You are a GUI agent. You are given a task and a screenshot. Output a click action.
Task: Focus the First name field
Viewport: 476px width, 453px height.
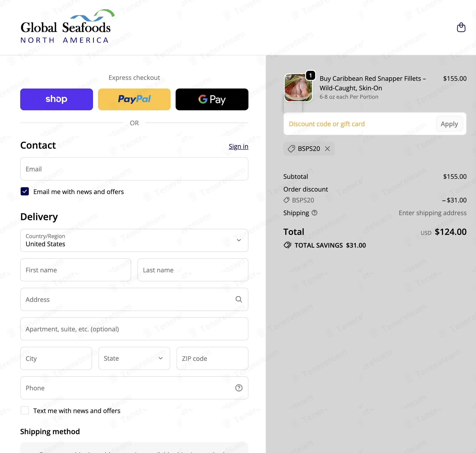[x=76, y=270]
